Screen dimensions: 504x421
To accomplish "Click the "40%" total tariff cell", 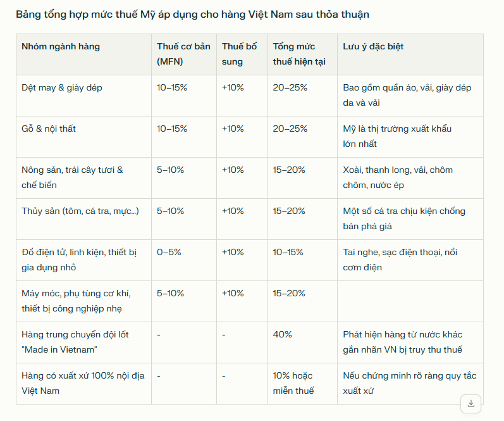I will click(x=283, y=334).
